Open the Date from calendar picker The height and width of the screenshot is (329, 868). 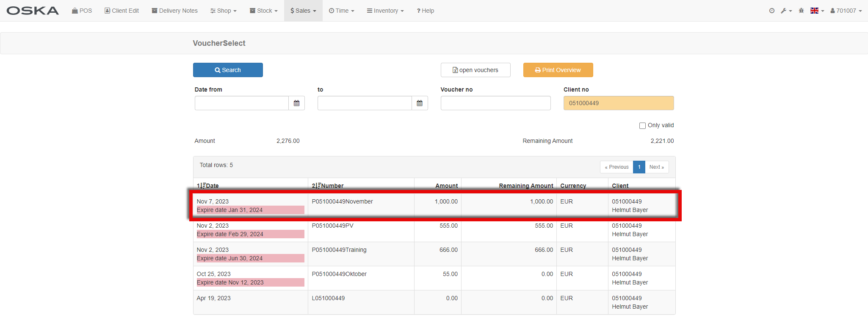[x=296, y=103]
